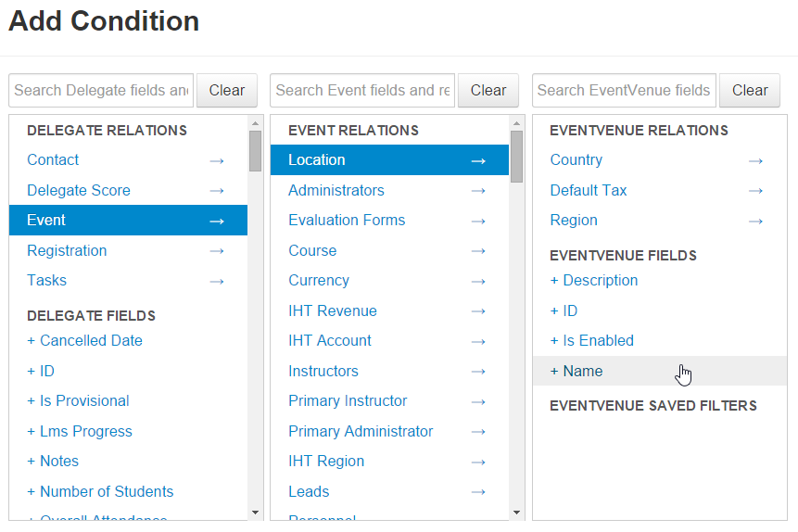The width and height of the screenshot is (798, 532).
Task: Open the EventVenue Region relation
Action: (x=660, y=220)
